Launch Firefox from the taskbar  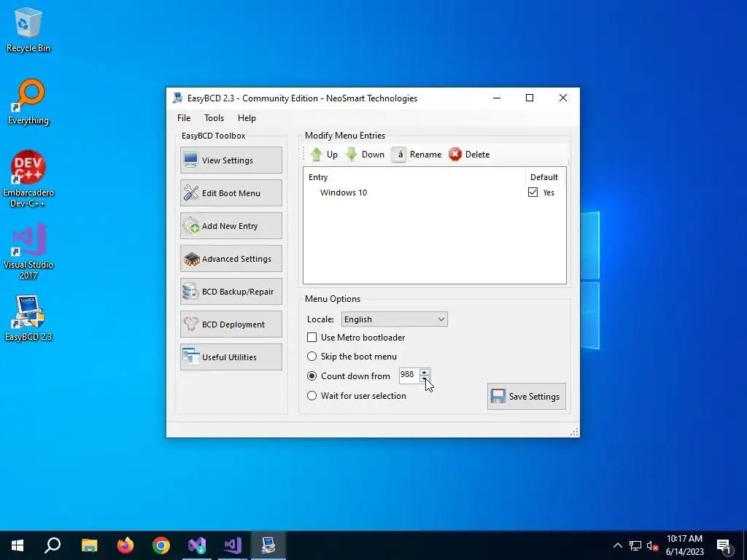tap(125, 545)
